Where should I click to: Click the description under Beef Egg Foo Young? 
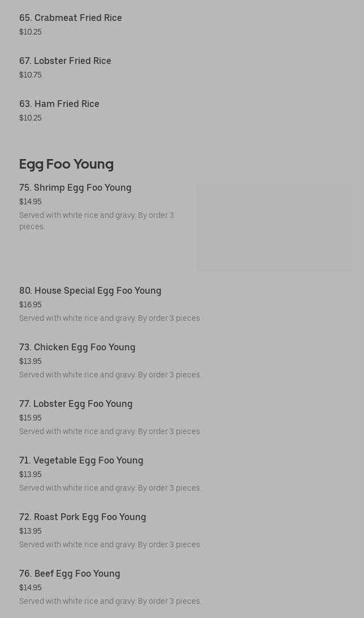point(110,602)
